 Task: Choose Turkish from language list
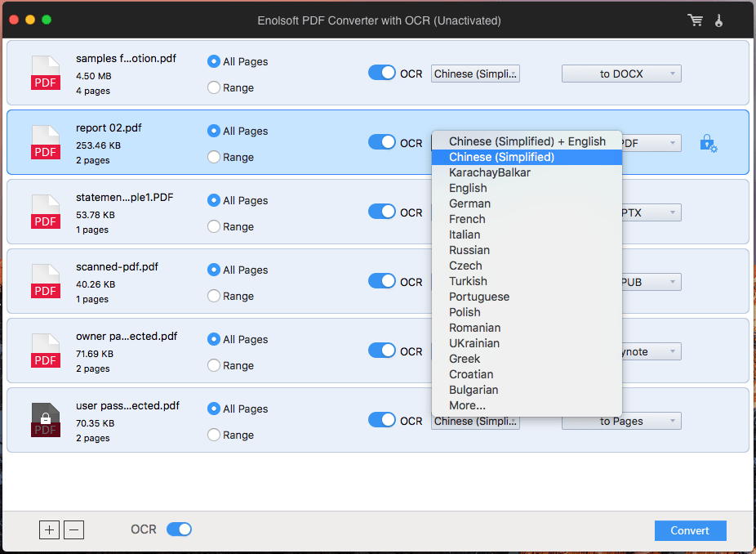(x=527, y=281)
